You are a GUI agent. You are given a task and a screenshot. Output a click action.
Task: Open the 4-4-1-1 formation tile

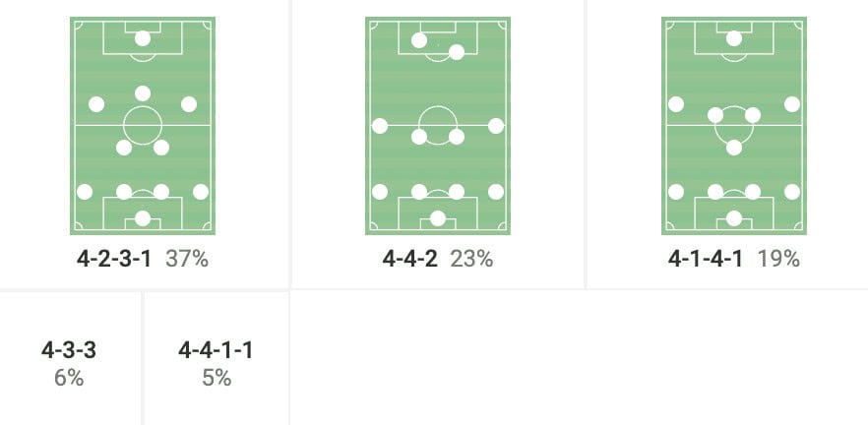pos(216,362)
